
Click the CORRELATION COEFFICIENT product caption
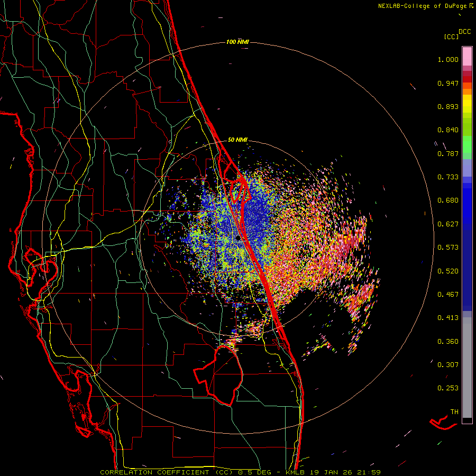167,472
